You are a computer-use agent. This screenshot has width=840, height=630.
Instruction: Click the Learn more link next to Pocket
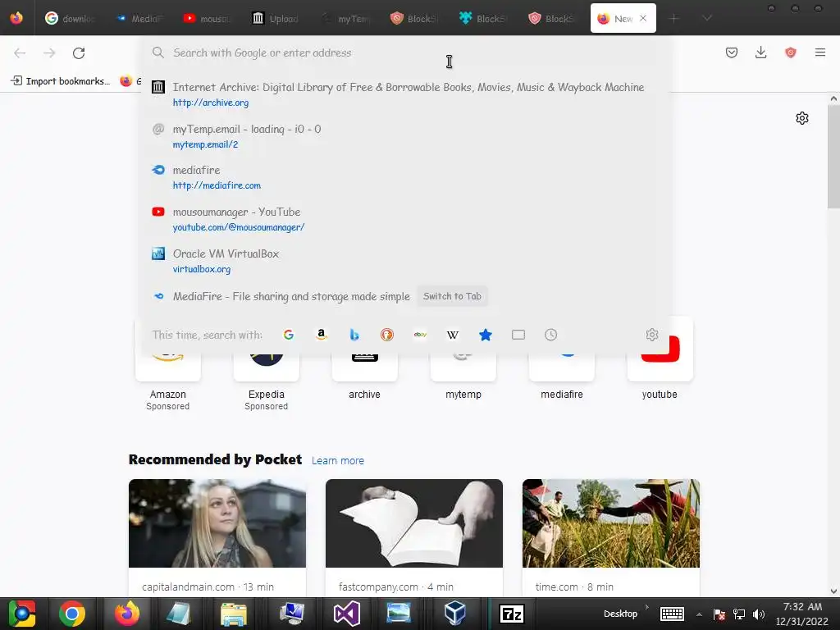tap(337, 461)
